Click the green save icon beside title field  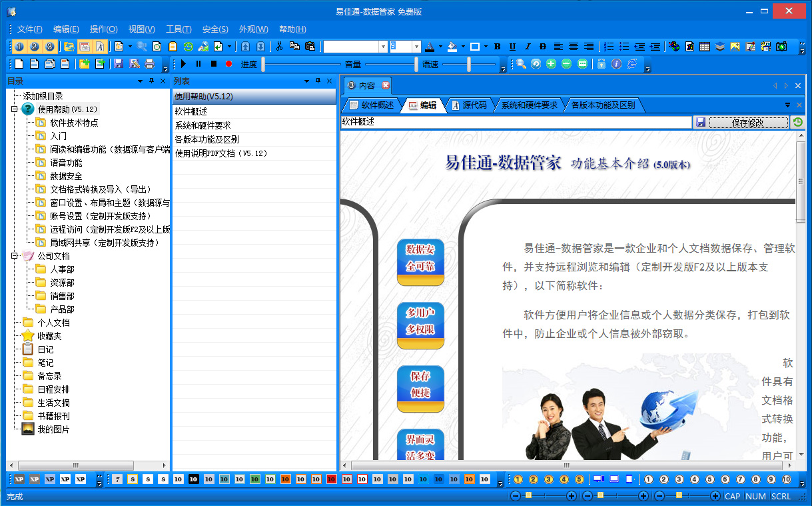(x=701, y=123)
